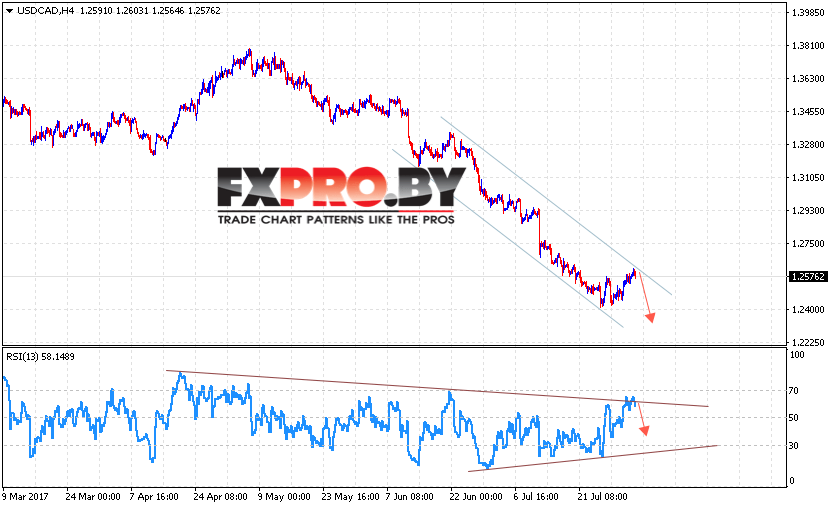The width and height of the screenshot is (829, 508).
Task: Open the chart dropdown triangle beside USDCAD,H4
Action: (10, 11)
